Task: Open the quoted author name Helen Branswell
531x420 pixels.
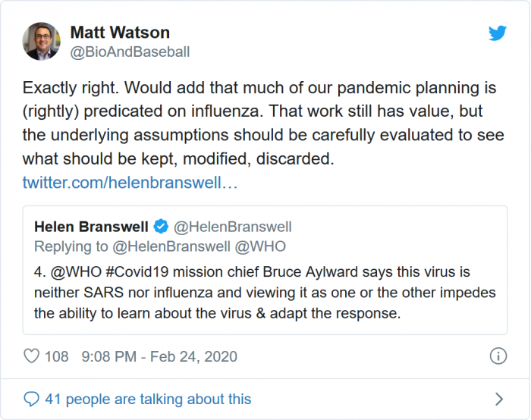Action: click(92, 227)
